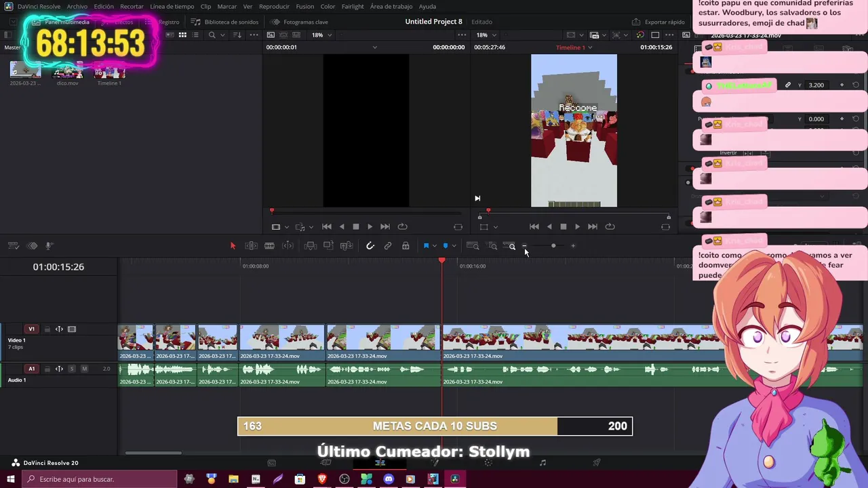The width and height of the screenshot is (868, 488).
Task: Select the Timeline 1 thumbnail in media pool
Action: (109, 71)
